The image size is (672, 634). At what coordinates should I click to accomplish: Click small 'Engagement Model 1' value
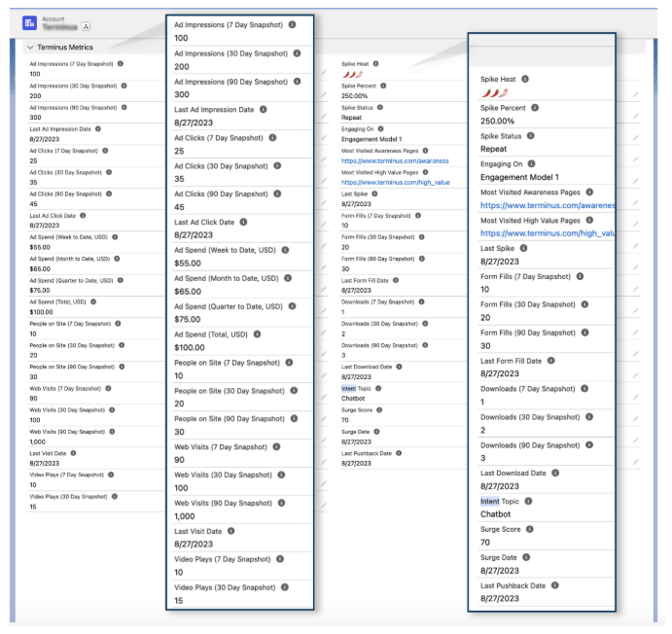point(371,139)
